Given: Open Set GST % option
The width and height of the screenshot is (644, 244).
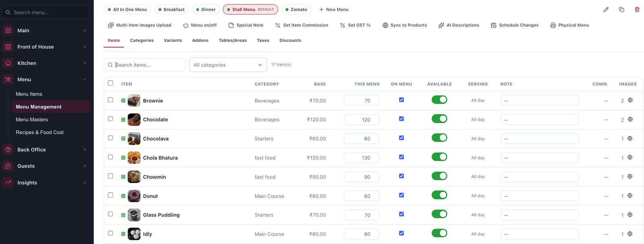Looking at the screenshot, I should (355, 25).
